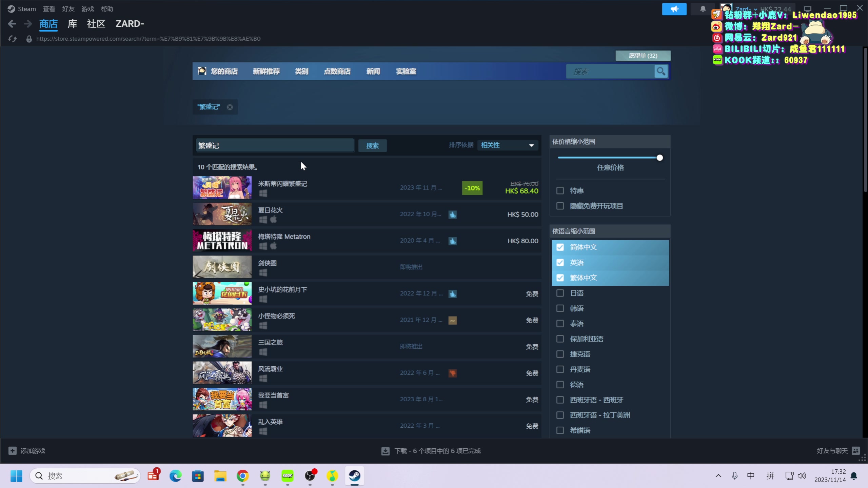Click the price range slider handle
This screenshot has height=488, width=868.
coord(659,158)
